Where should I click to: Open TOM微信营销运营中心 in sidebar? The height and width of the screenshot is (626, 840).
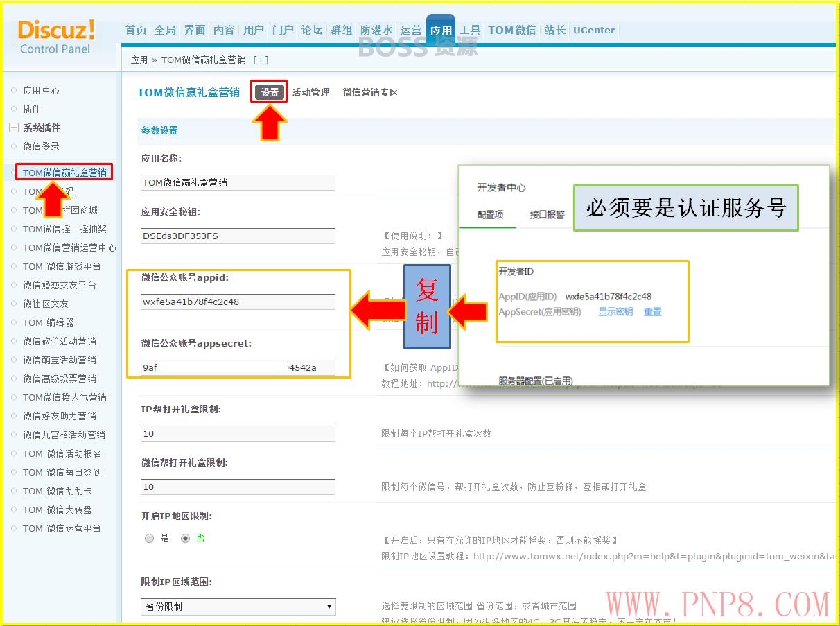click(x=69, y=247)
